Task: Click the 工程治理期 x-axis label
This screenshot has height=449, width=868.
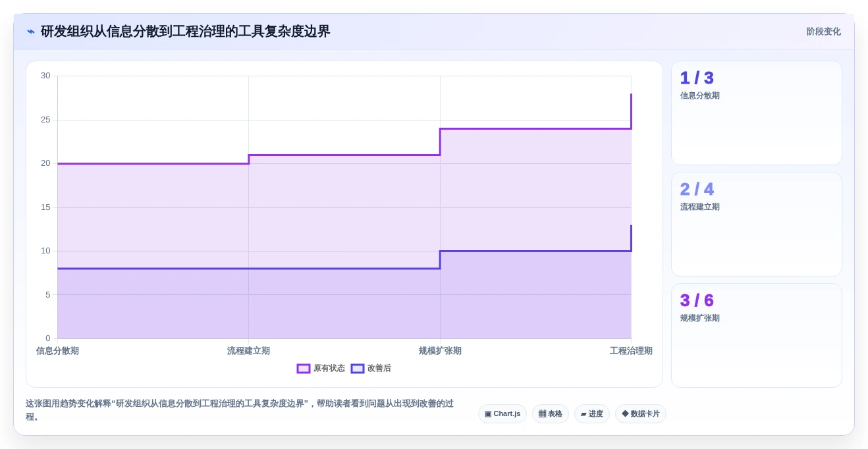Action: coord(631,351)
